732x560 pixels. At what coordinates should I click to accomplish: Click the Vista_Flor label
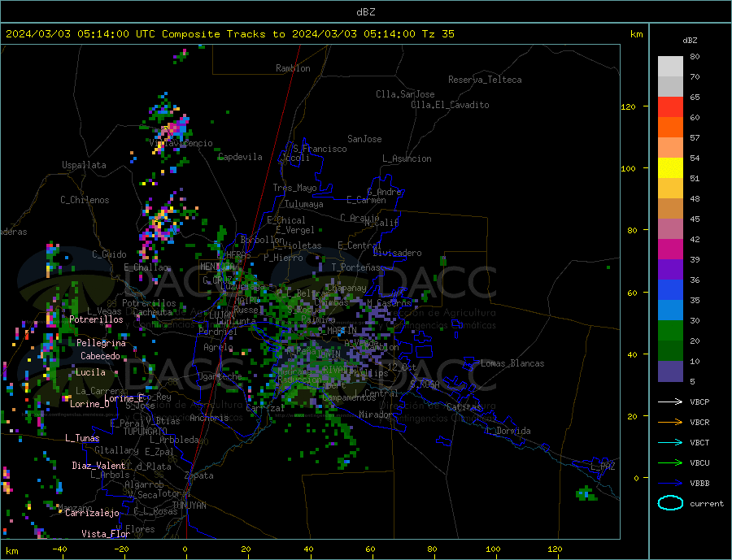click(106, 534)
